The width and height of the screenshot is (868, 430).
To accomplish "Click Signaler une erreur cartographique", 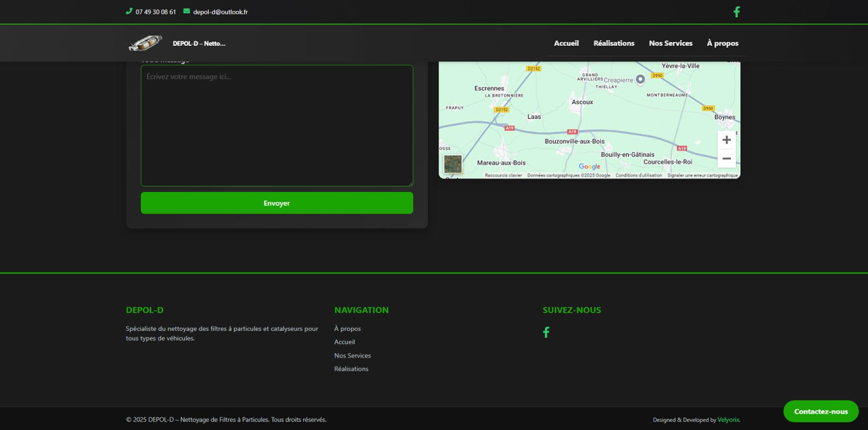I will click(x=701, y=175).
